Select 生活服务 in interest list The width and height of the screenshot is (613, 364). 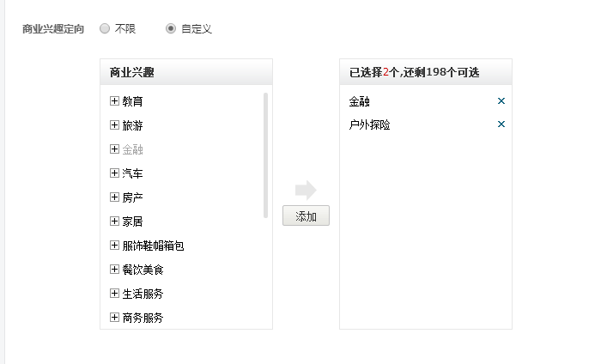coord(143,294)
